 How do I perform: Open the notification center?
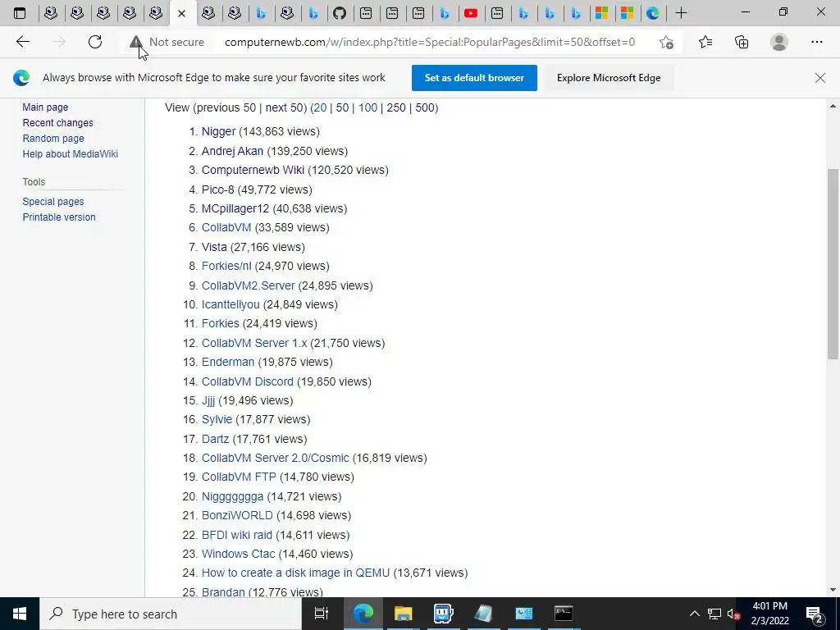tap(815, 614)
